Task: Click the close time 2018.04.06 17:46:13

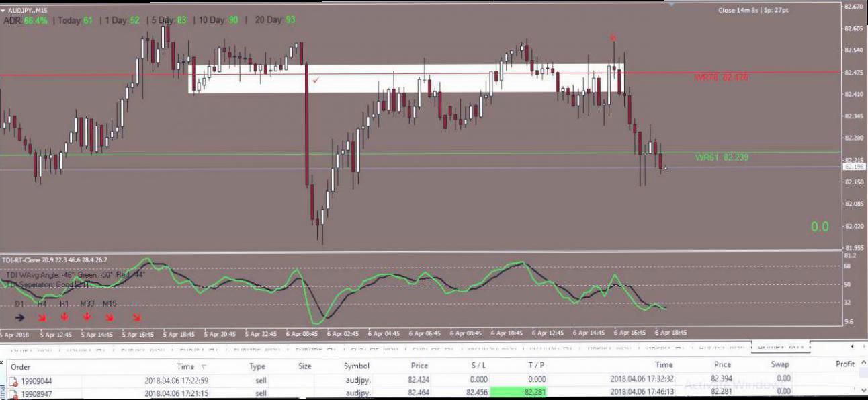Action: pos(642,393)
